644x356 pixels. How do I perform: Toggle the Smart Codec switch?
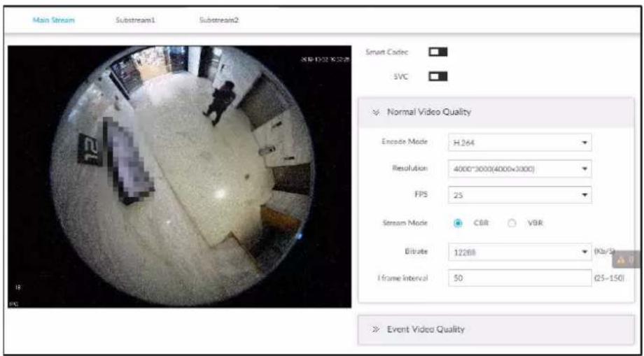click(437, 52)
